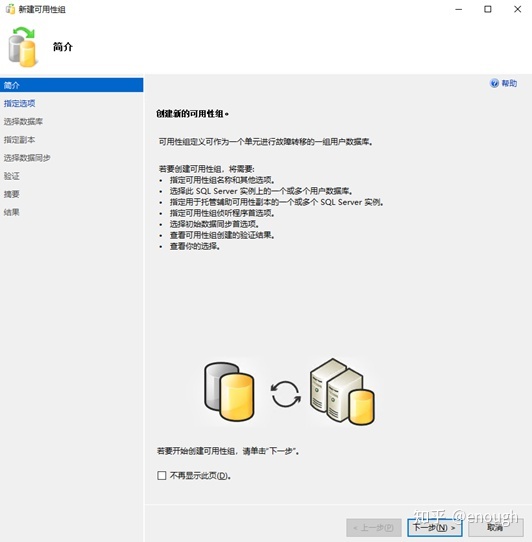
Task: Select the 结果 step in sidebar
Action: (11, 212)
